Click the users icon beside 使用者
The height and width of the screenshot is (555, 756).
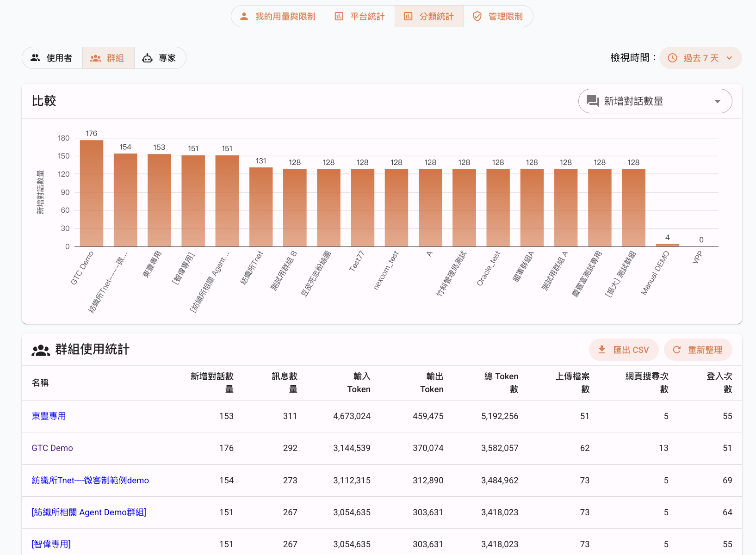click(35, 58)
